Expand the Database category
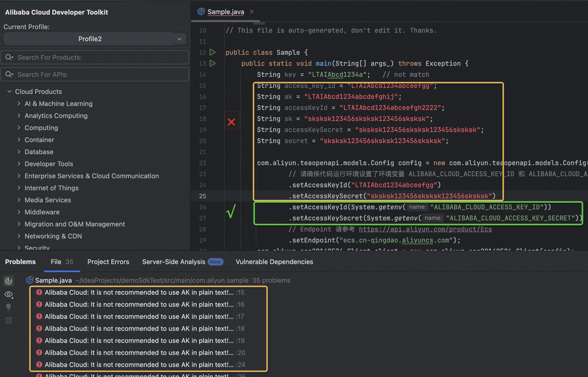Screen dimensions: 588x377 (x=19, y=152)
